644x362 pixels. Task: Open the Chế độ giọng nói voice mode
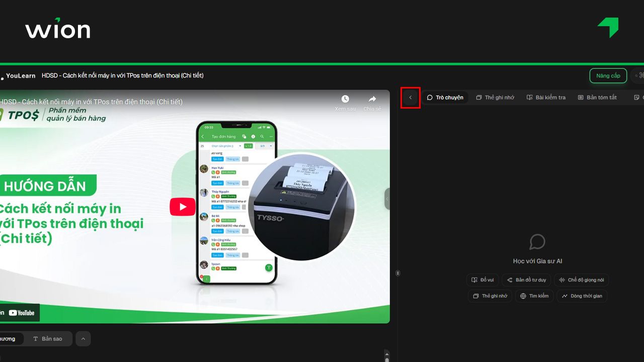[x=582, y=280]
